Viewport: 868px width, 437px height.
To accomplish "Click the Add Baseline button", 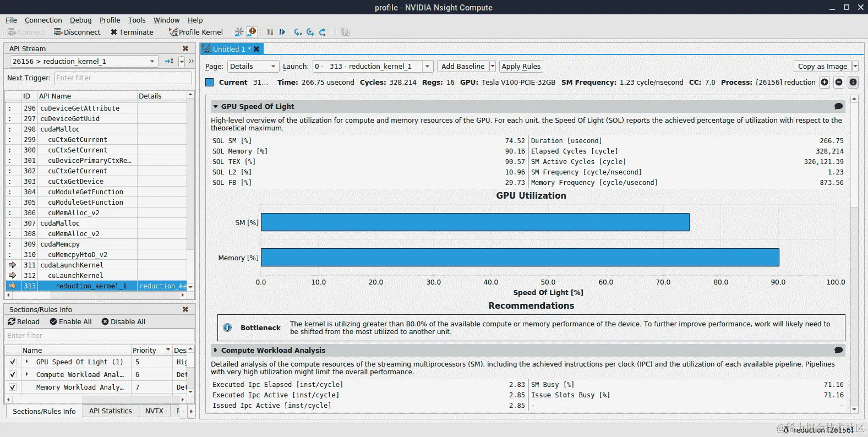I will coord(463,66).
